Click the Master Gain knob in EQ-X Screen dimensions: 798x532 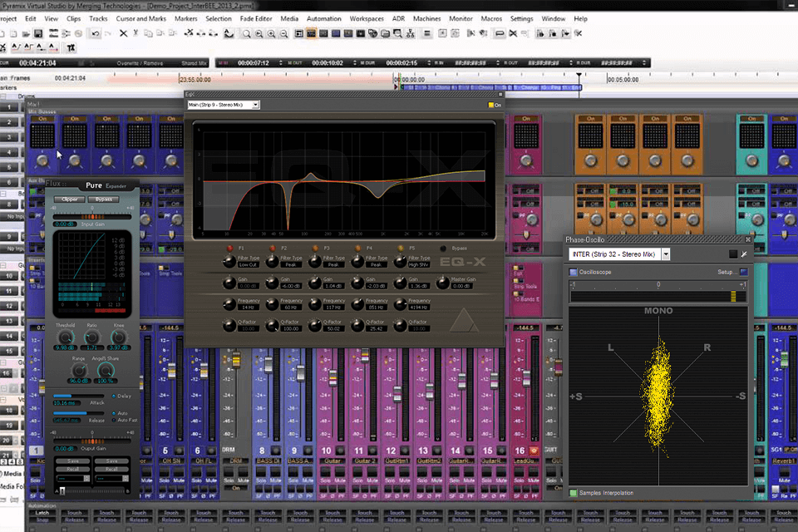pyautogui.click(x=443, y=283)
